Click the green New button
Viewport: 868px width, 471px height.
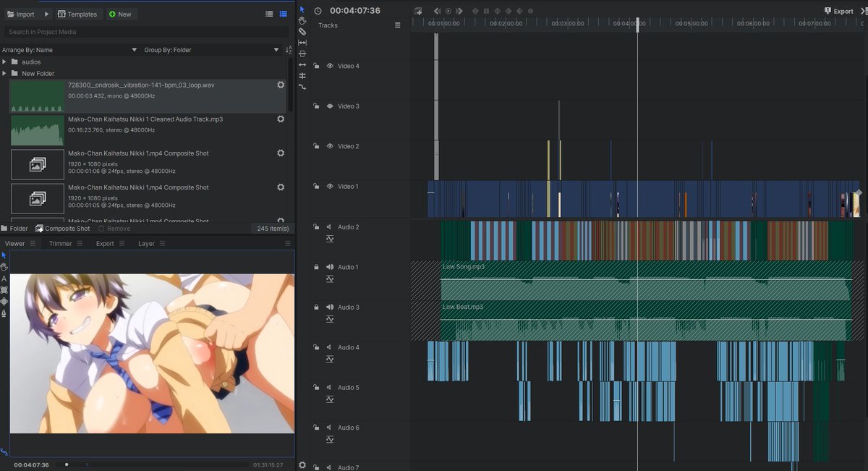(x=120, y=14)
